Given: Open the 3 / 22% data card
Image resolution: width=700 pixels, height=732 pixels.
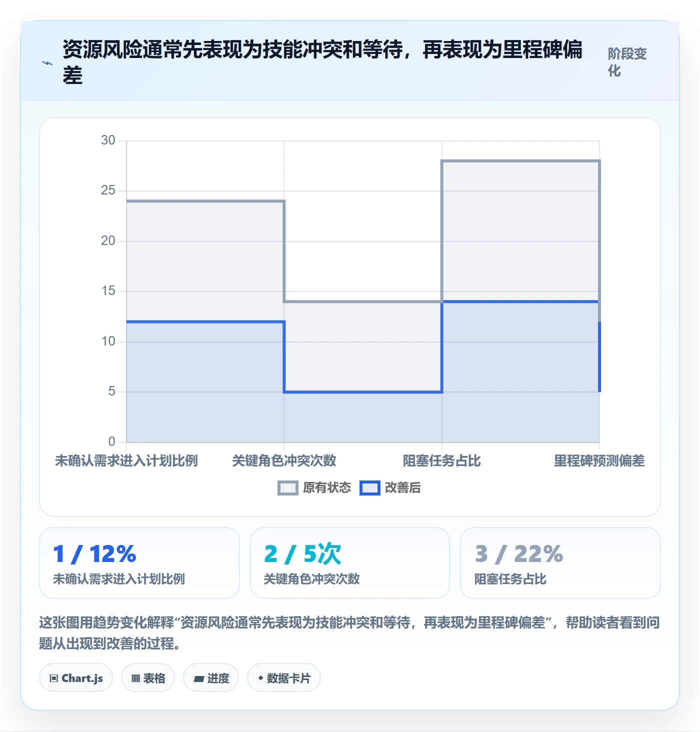Looking at the screenshot, I should pos(560,563).
